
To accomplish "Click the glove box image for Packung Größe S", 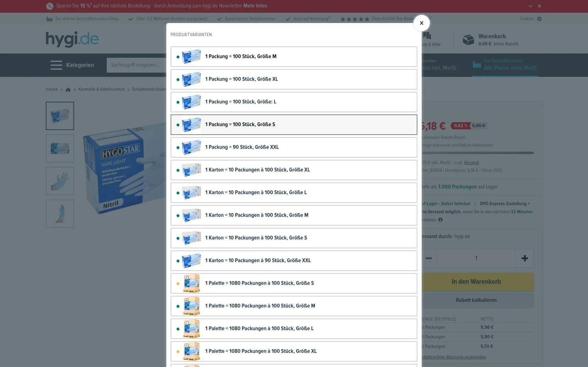I will (x=192, y=125).
